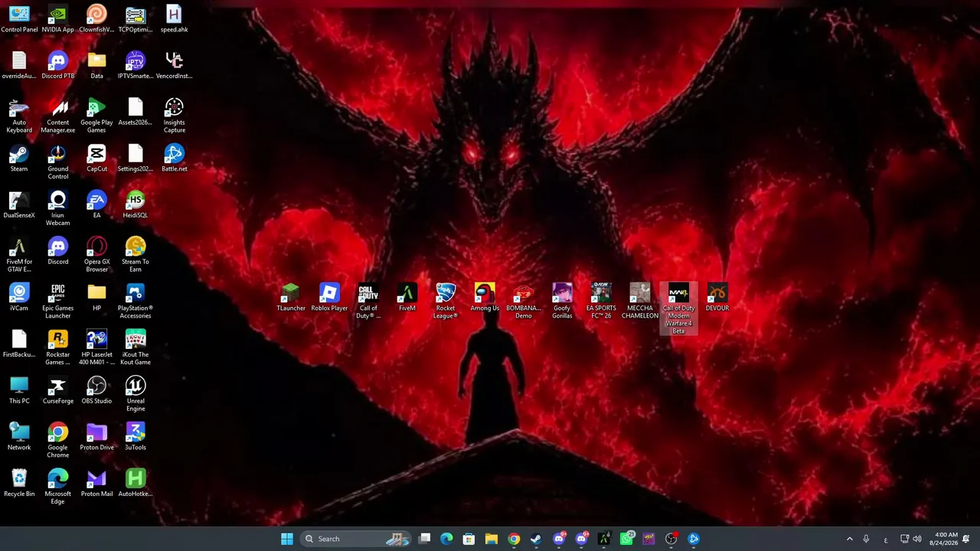Select the TLauncher desktop icon
This screenshot has height=551, width=980.
coord(291,298)
